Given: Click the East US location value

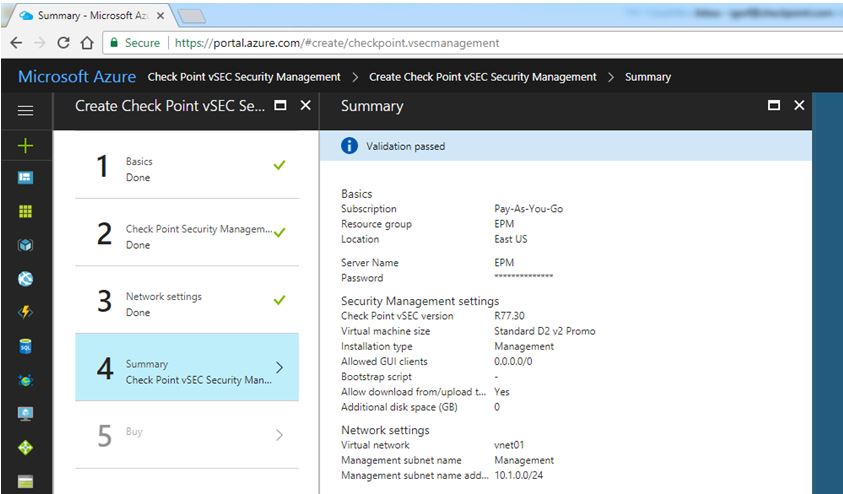Looking at the screenshot, I should tap(511, 239).
